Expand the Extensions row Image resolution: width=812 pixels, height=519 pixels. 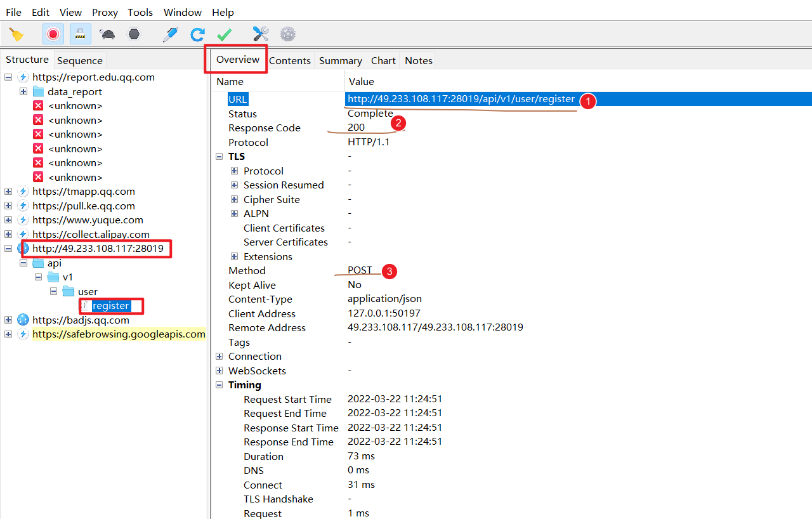[x=235, y=256]
